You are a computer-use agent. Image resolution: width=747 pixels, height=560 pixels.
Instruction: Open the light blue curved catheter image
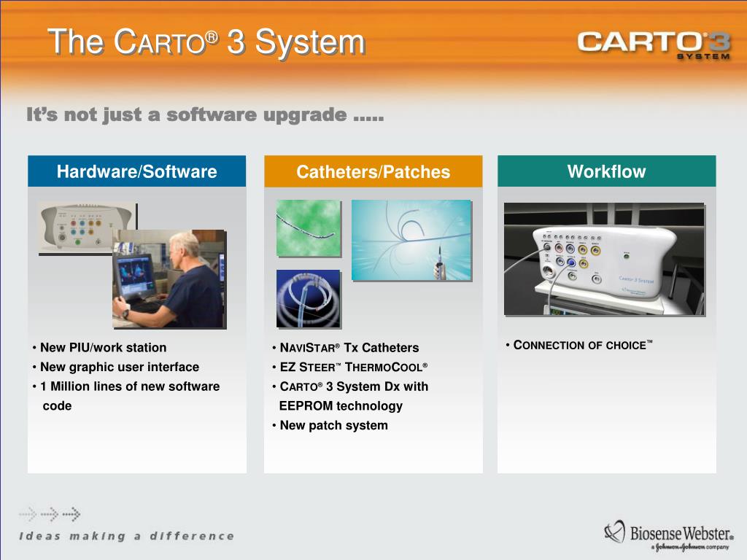point(411,241)
